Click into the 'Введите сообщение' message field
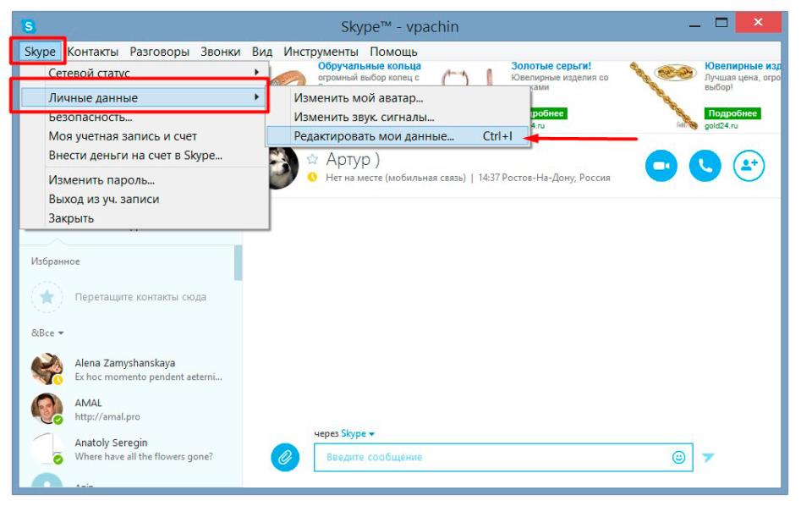Image resolution: width=812 pixels, height=506 pixels. [x=491, y=458]
